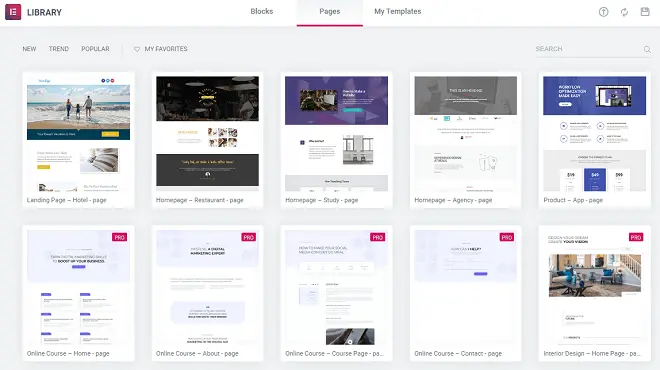This screenshot has width=660, height=370.
Task: Click 'Product – App - page' title
Action: (573, 200)
